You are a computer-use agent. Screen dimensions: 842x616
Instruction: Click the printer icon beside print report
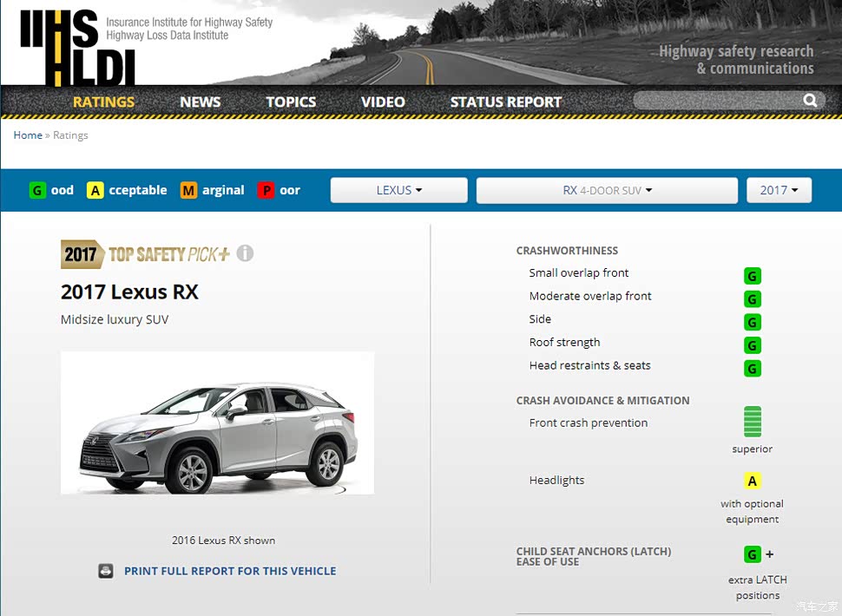[106, 571]
